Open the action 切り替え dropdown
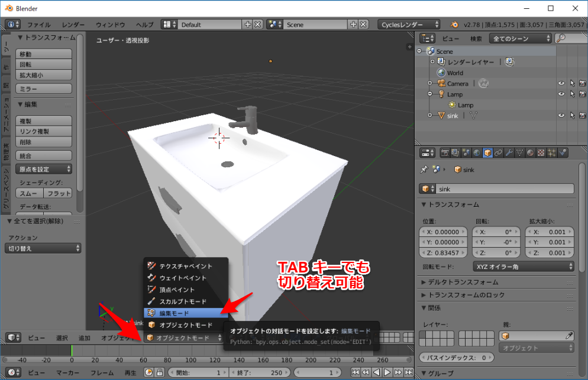 click(x=43, y=248)
